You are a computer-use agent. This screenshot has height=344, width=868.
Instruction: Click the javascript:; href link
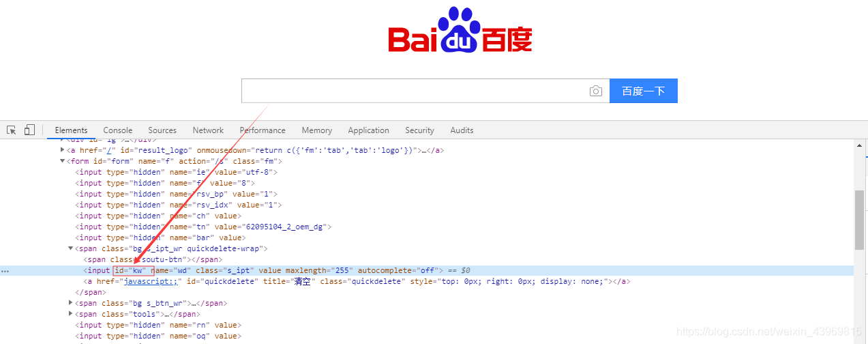pos(151,281)
